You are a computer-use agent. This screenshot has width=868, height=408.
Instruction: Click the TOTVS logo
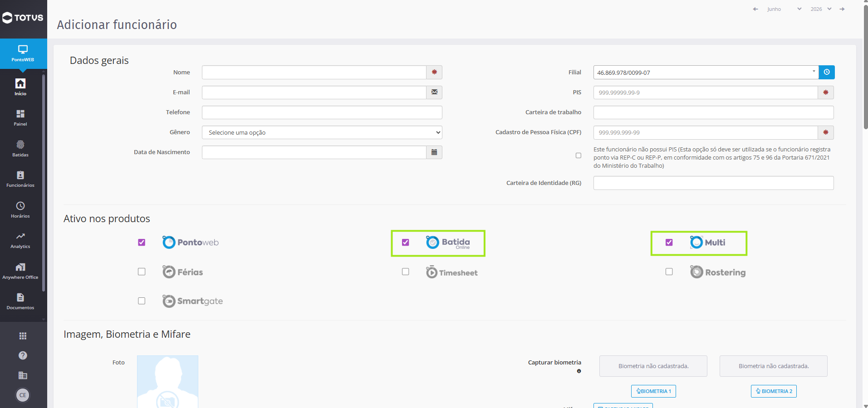23,18
